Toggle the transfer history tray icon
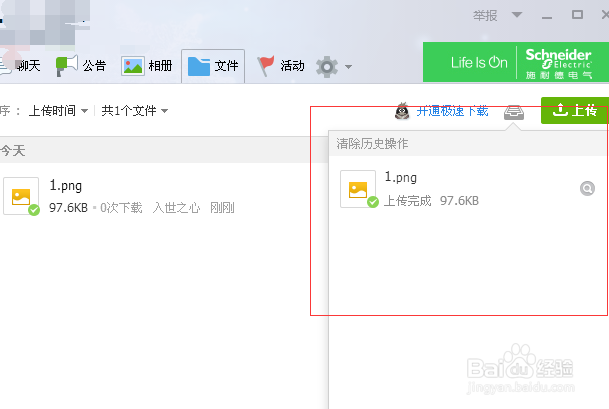The image size is (609, 409). (514, 112)
